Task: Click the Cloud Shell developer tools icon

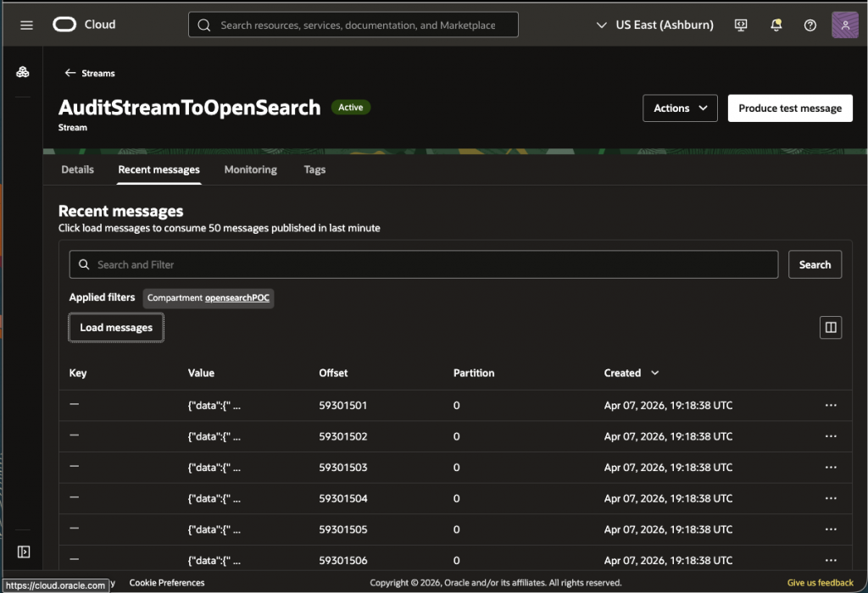Action: point(741,25)
